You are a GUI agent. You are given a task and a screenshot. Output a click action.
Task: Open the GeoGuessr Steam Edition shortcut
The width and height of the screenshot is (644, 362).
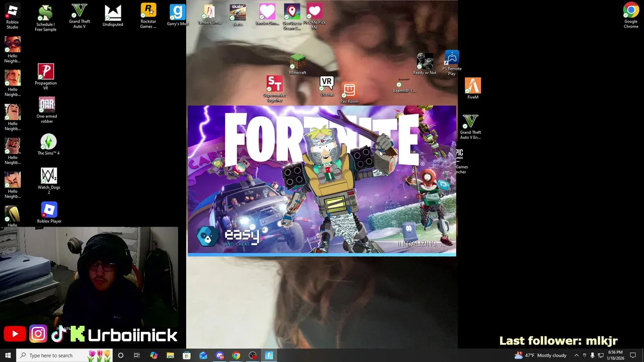pyautogui.click(x=292, y=17)
